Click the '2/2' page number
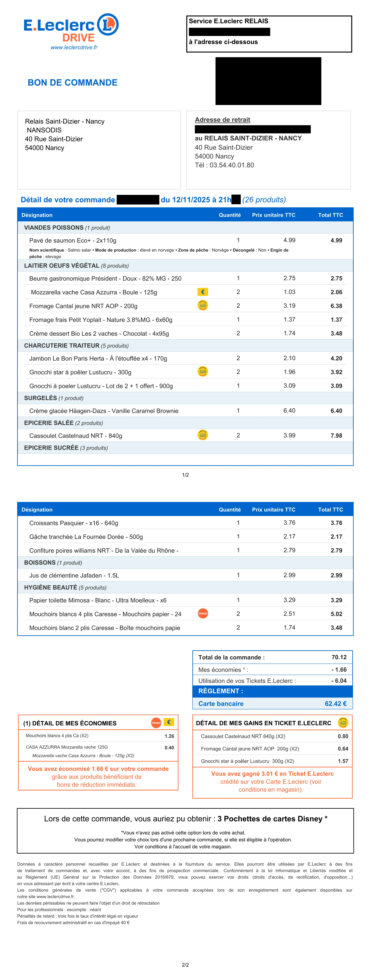Screen dimensions: 379x980 185,965
